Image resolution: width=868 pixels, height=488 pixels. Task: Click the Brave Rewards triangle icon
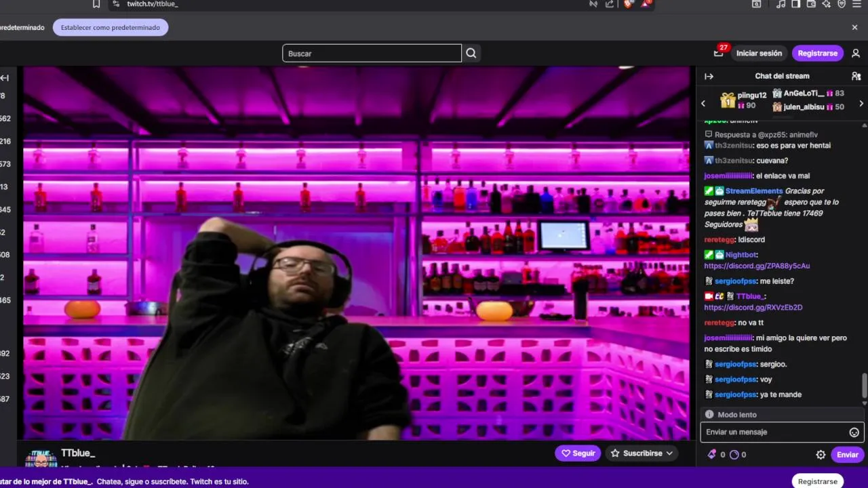click(x=646, y=4)
